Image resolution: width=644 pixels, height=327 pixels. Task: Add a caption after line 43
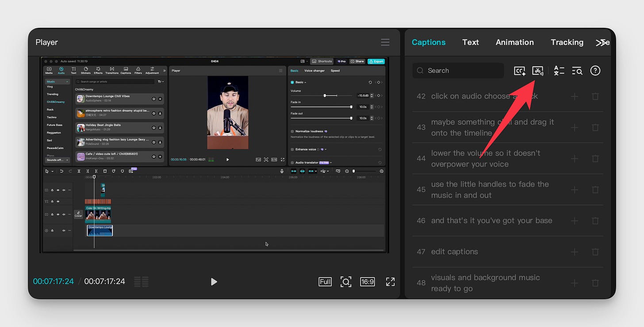tap(575, 127)
